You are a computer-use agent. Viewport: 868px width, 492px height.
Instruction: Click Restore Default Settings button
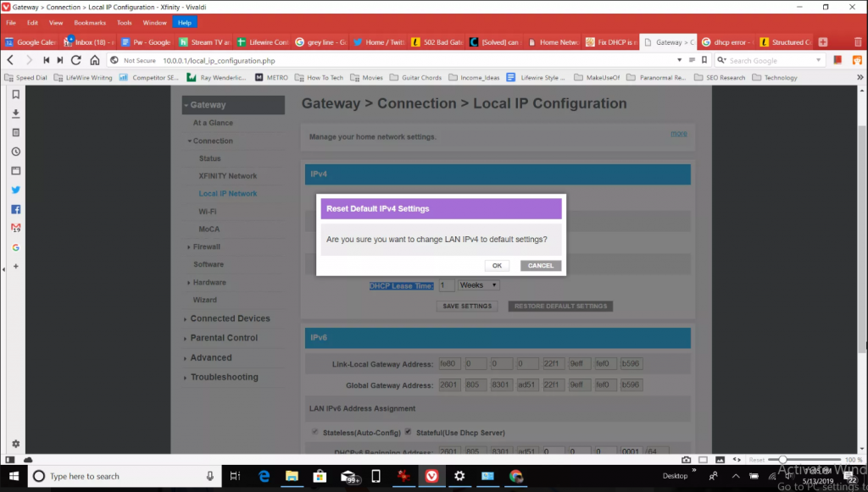561,307
